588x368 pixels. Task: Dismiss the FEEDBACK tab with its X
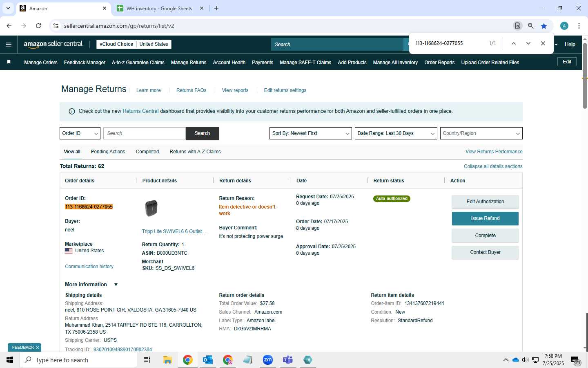38,348
